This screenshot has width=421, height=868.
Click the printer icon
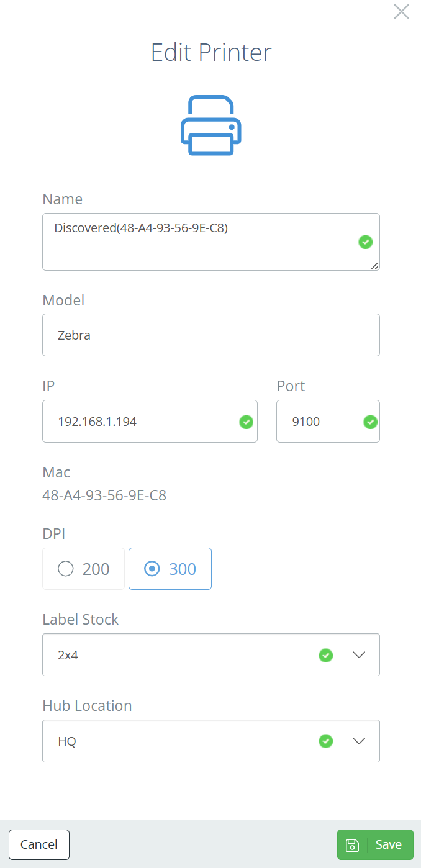point(210,124)
